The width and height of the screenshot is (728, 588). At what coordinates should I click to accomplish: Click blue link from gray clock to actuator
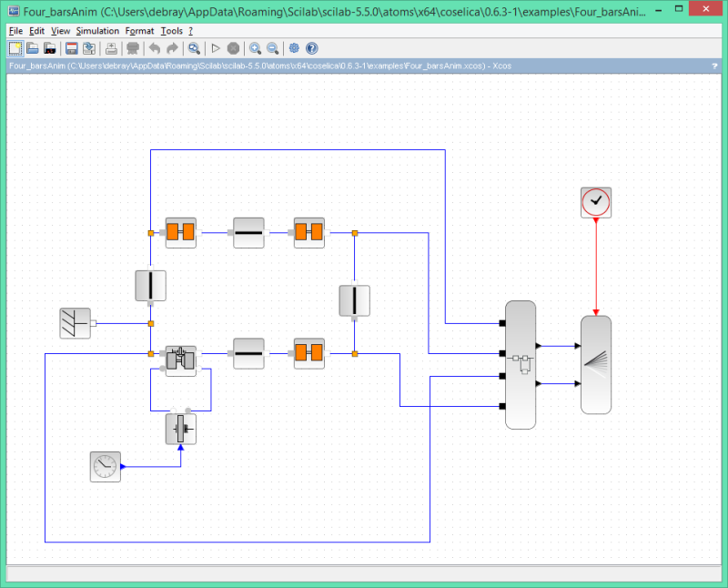pos(153,467)
